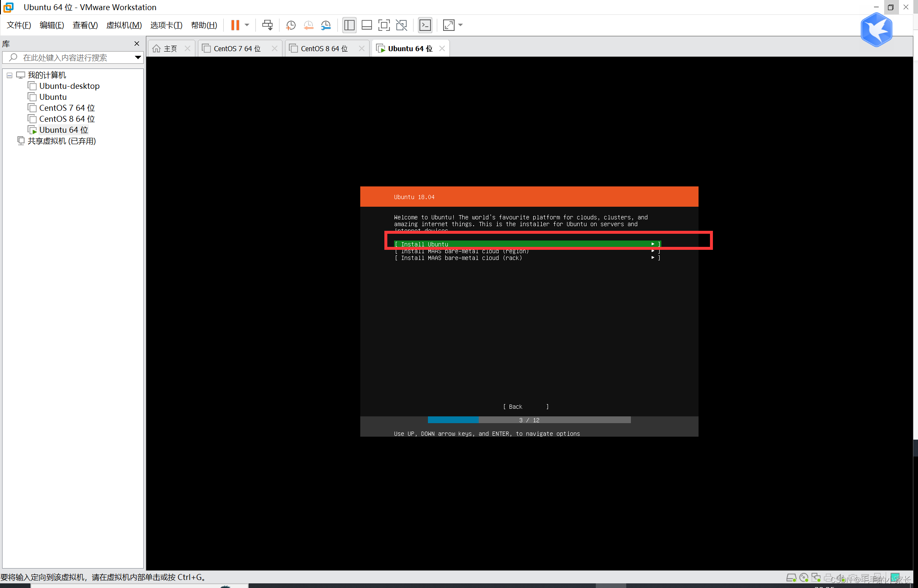
Task: Select 共享虚拟机 (已弃用) in the library
Action: (x=62, y=141)
